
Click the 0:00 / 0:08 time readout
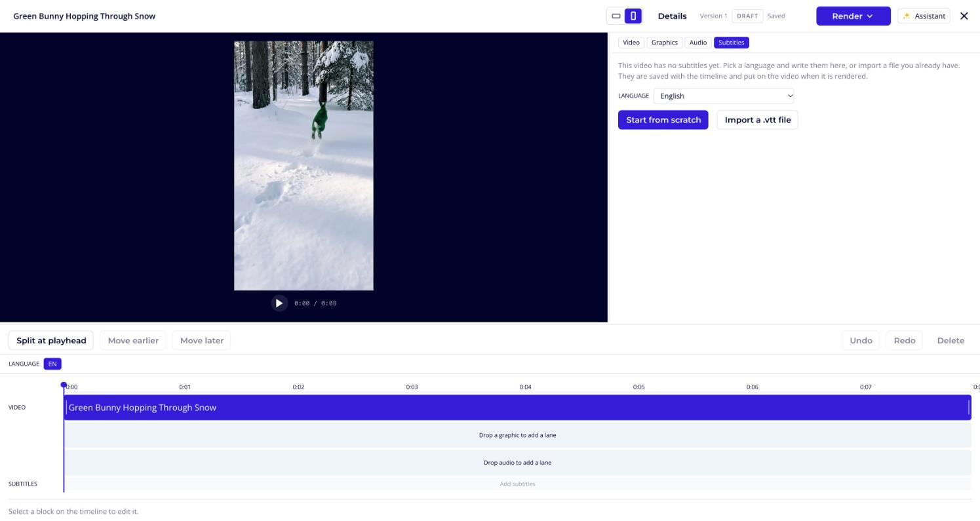[315, 303]
